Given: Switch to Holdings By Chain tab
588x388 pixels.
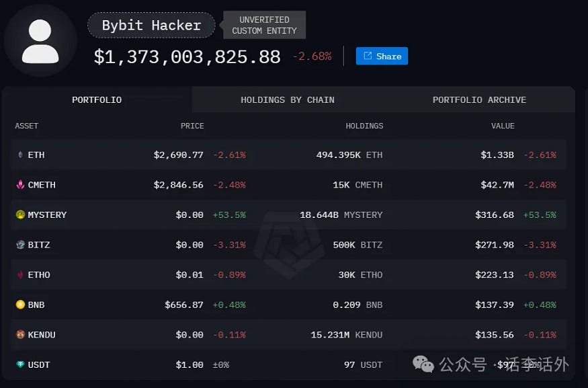Looking at the screenshot, I should click(x=288, y=100).
